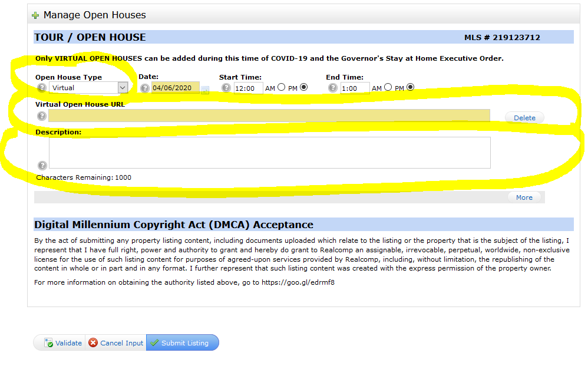Click help icon beside the Description box
Screen dimensions: 588x369
pos(42,166)
